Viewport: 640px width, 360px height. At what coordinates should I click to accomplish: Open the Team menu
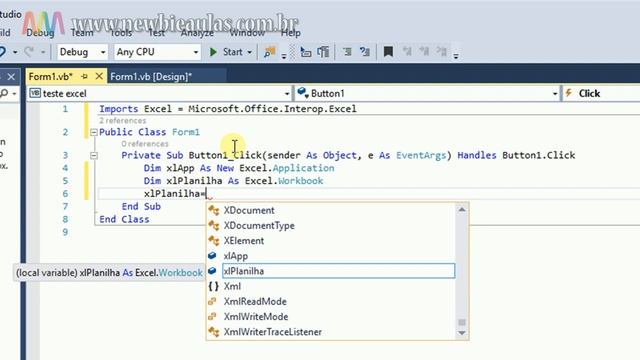point(82,33)
